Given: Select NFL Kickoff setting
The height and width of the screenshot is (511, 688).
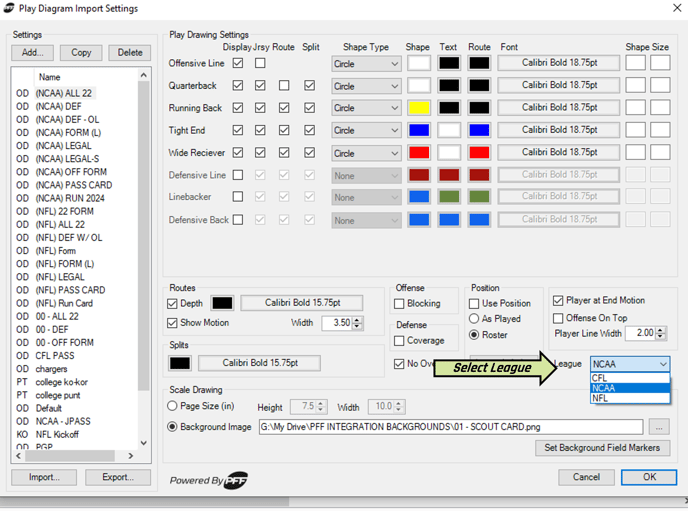Looking at the screenshot, I should coord(57,435).
